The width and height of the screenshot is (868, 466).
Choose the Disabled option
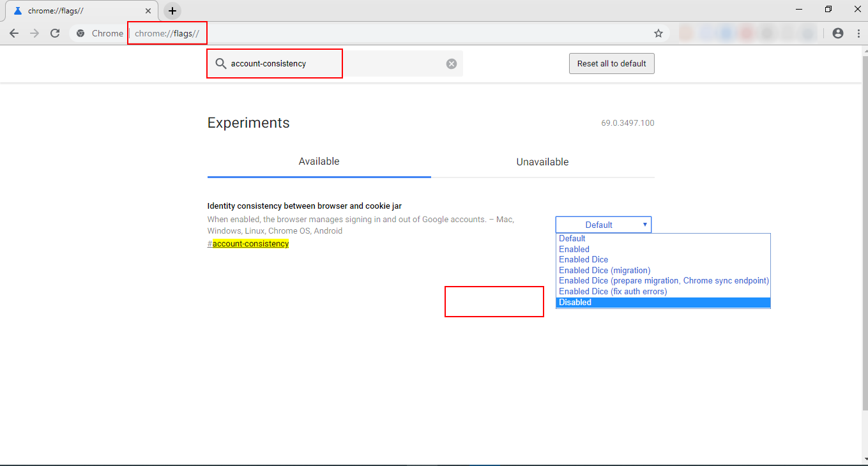(x=663, y=303)
